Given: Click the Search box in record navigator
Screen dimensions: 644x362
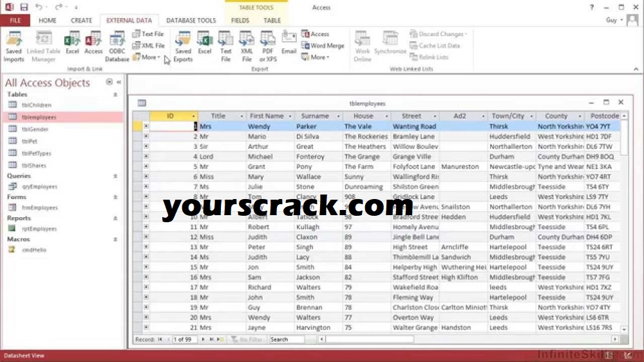Looking at the screenshot, I should point(287,339).
